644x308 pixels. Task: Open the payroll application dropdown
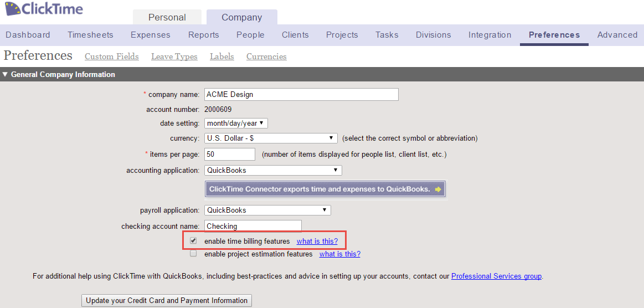267,211
